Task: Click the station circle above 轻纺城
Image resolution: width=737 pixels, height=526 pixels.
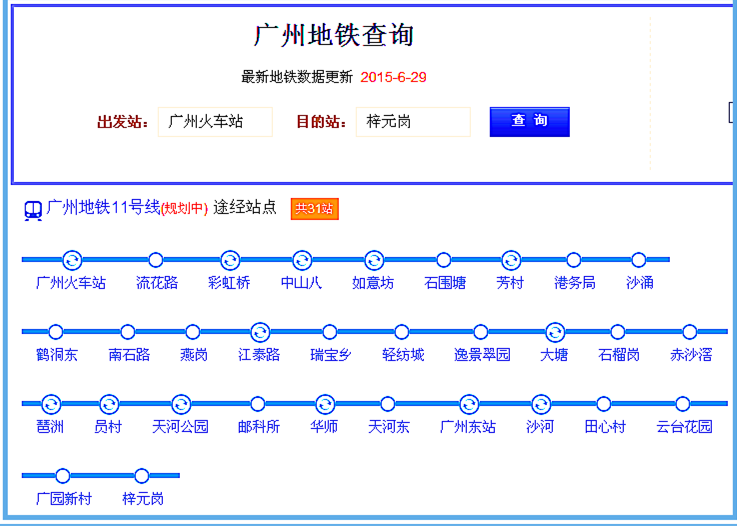Action: tap(401, 332)
